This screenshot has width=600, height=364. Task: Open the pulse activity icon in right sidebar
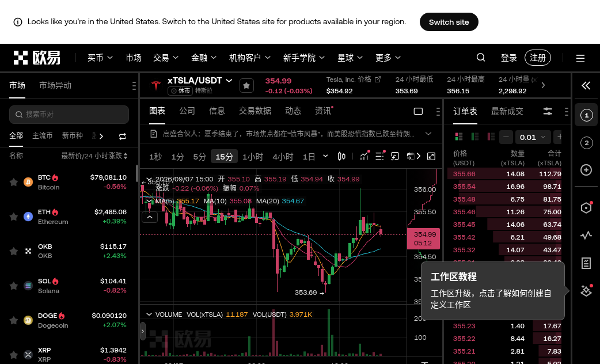point(586,236)
